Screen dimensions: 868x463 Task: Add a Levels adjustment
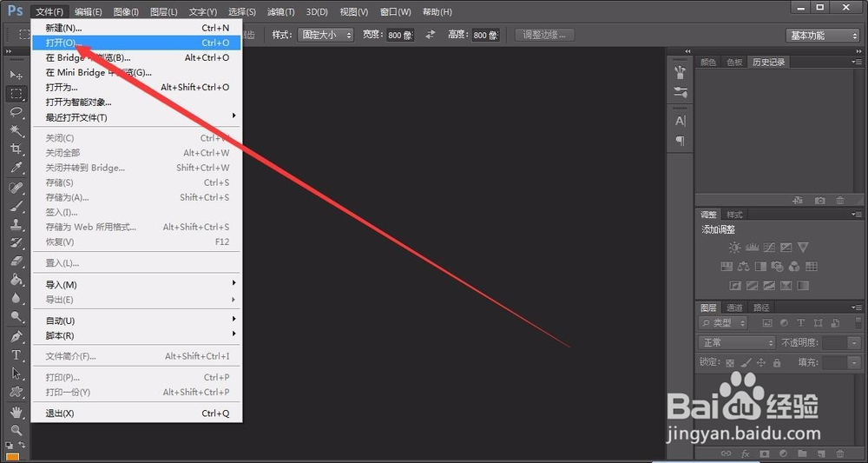click(752, 248)
